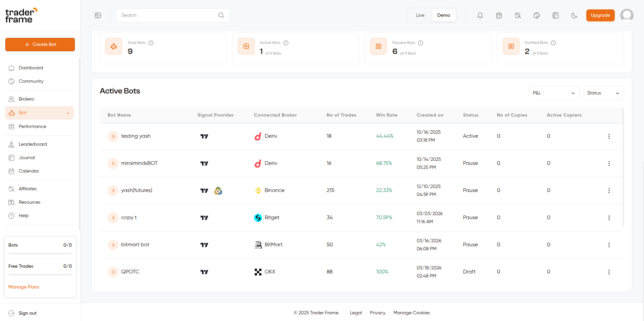Viewport: 644px width, 321px height.
Task: Click the Total Bots info icon
Action: pos(151,43)
